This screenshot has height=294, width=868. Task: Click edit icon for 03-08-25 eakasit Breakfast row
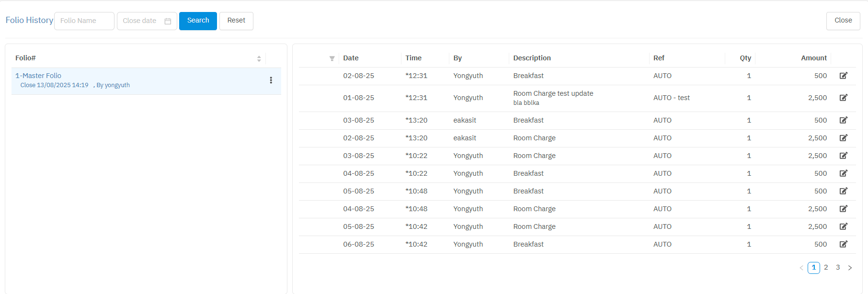843,120
